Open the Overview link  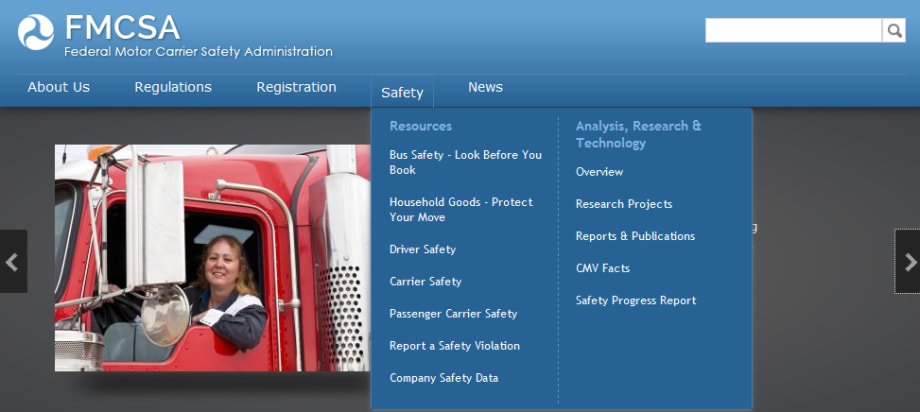coord(599,172)
